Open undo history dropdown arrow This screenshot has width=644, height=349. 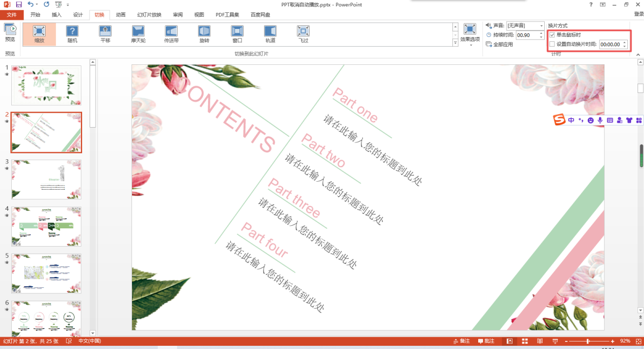(x=37, y=4)
